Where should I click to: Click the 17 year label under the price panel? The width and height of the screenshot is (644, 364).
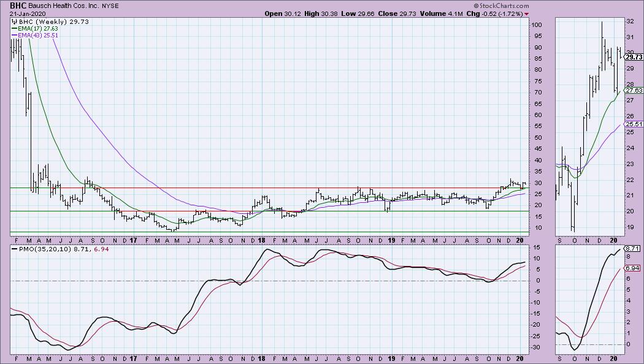coord(133,240)
